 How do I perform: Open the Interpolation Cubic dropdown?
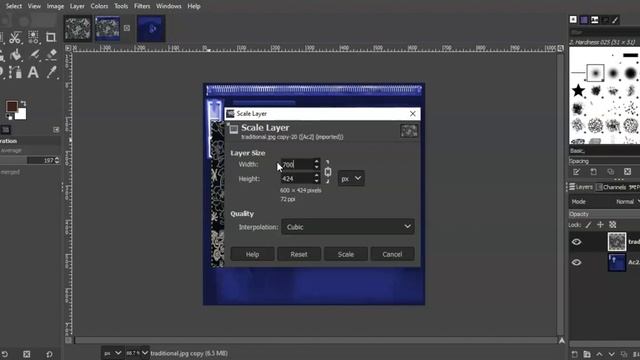[348, 227]
